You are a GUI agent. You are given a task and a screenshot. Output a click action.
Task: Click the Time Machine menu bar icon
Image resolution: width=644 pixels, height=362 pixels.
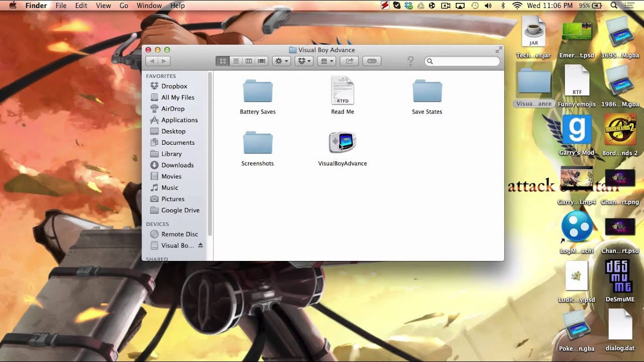point(475,6)
